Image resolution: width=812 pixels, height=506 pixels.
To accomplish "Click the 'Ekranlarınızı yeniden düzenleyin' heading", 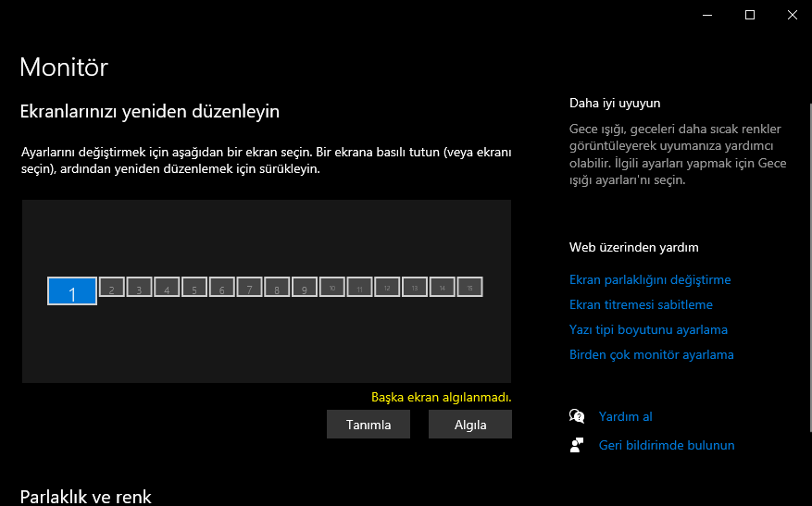I will 150,112.
